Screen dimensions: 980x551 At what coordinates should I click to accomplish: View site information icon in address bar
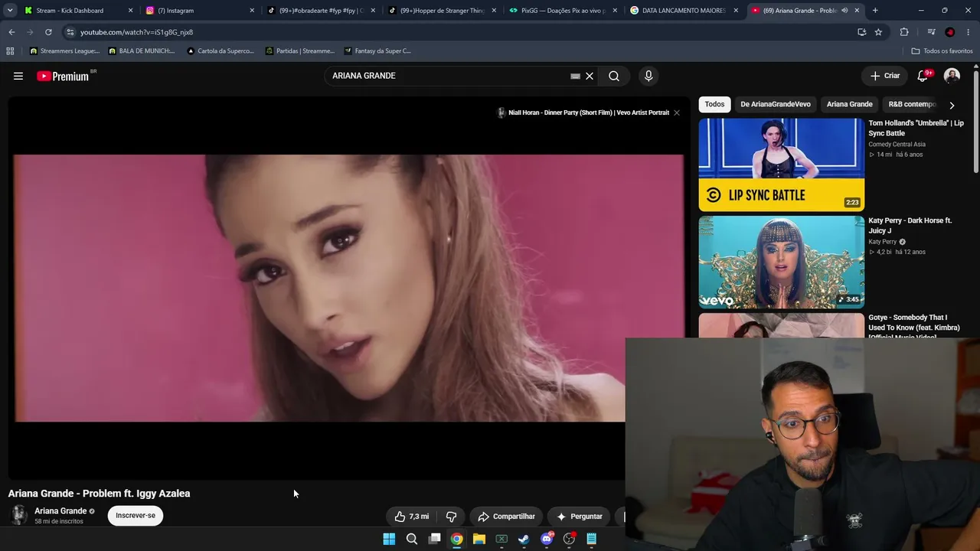point(70,32)
